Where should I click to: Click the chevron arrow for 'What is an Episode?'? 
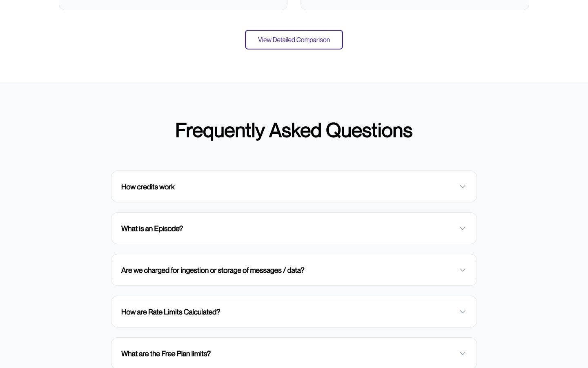click(463, 229)
